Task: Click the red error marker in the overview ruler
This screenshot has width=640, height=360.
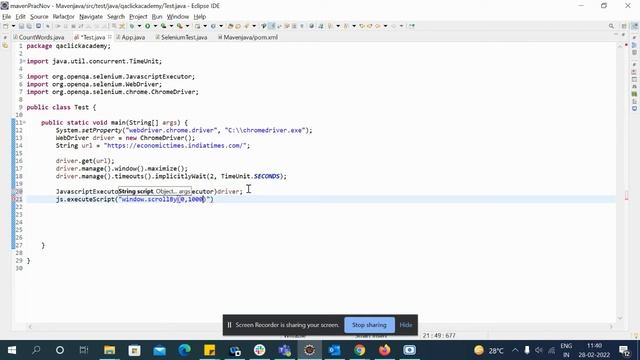Action: tap(627, 196)
